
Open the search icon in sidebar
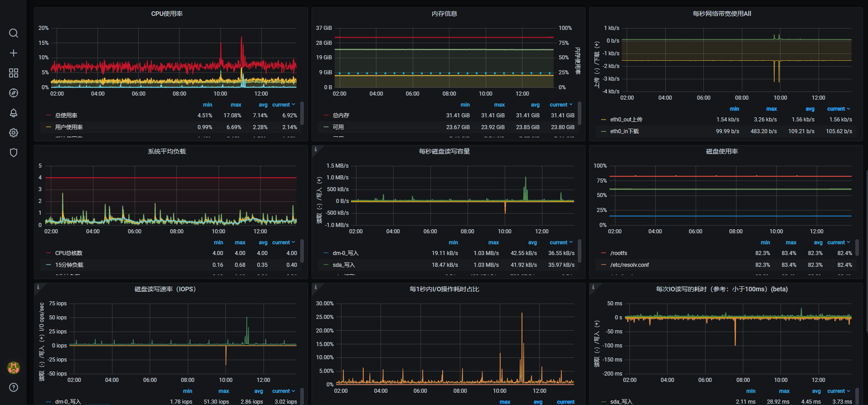point(14,33)
